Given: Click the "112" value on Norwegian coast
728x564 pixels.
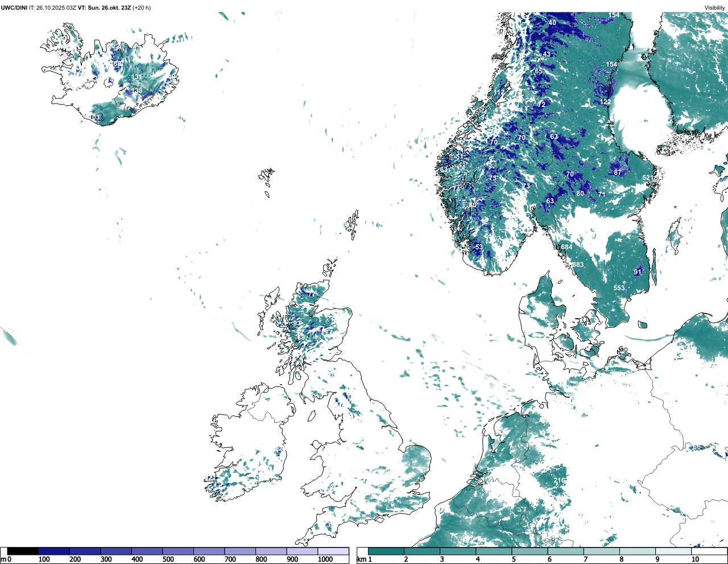Looking at the screenshot, I should [499, 92].
